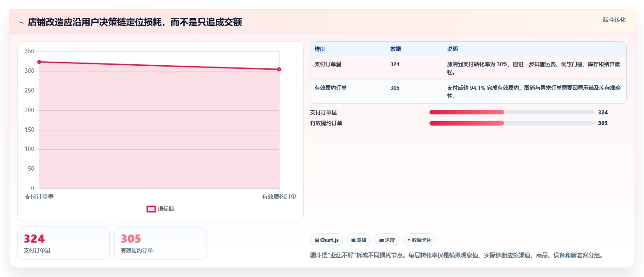Click the 维度 column header
This screenshot has width=644, height=277.
[320, 49]
